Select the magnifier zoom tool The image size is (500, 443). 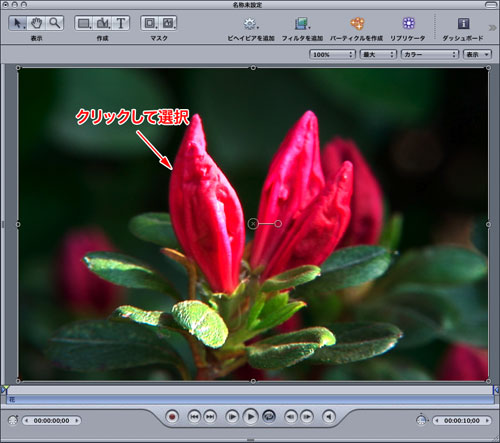click(54, 23)
